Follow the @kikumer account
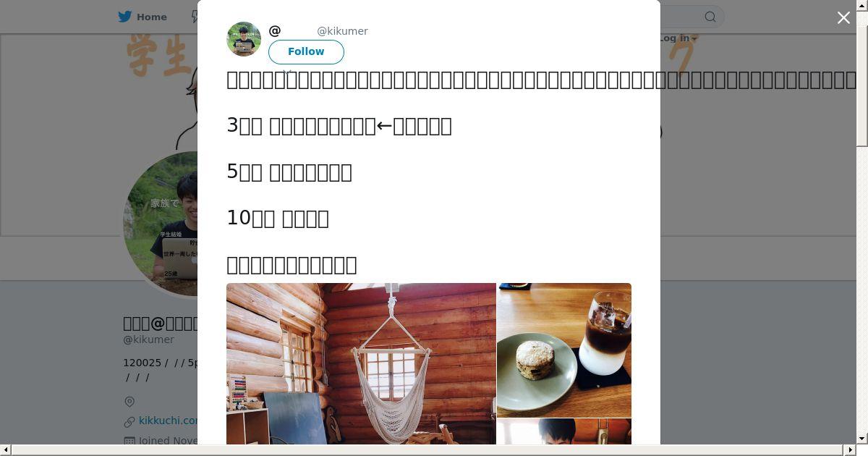Viewport: 868px width, 456px height. pos(306,51)
